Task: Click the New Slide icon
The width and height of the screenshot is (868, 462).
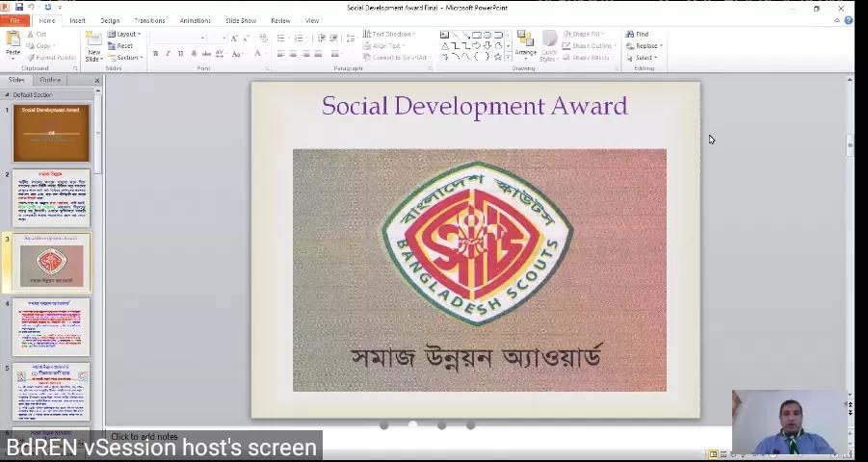Action: point(93,41)
